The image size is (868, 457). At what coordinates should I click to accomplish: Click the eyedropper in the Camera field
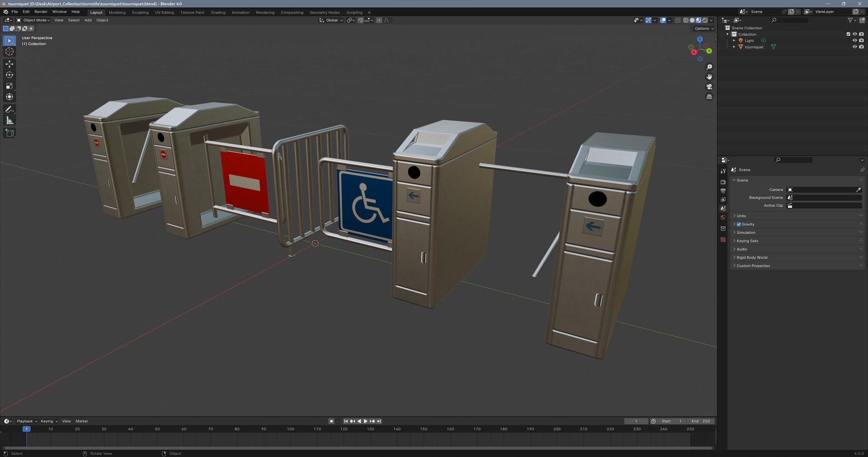(x=859, y=190)
